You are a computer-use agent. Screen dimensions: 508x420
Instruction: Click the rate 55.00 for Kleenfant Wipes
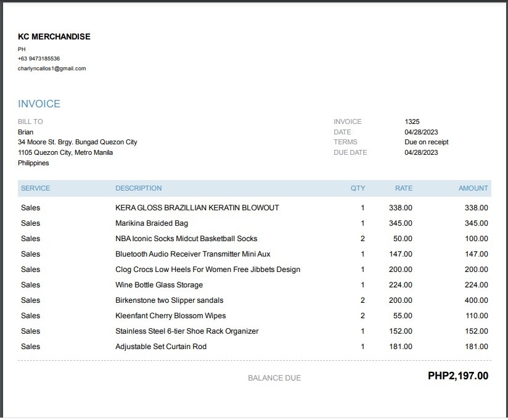403,316
